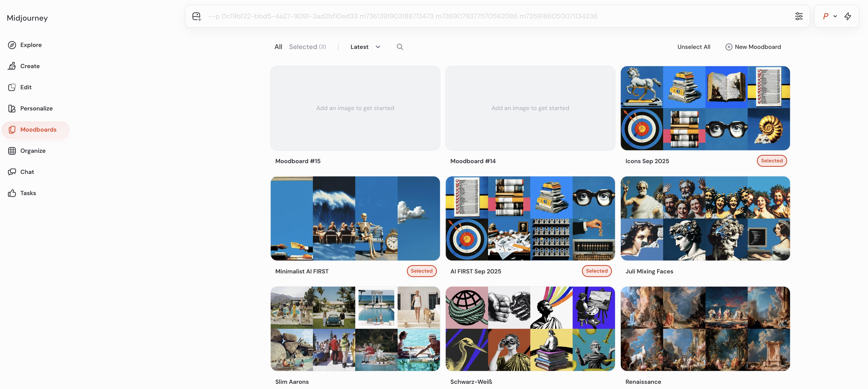The width and height of the screenshot is (868, 389).
Task: Toggle the fast mode lightning bolt
Action: point(847,16)
